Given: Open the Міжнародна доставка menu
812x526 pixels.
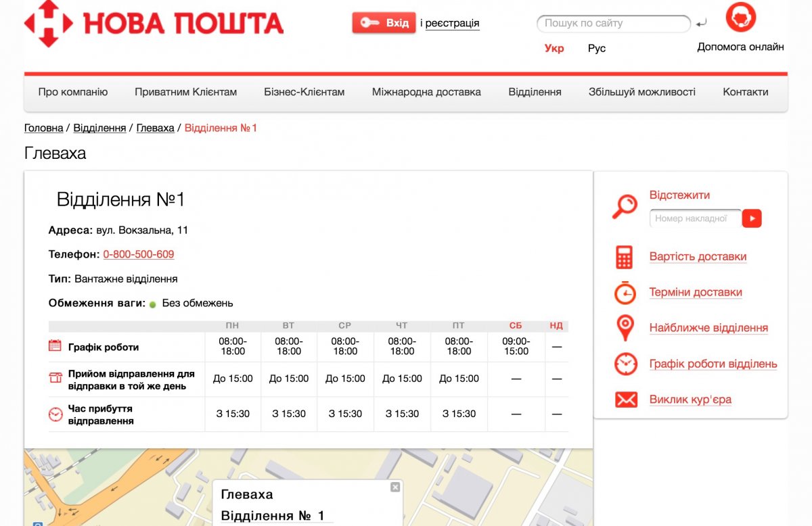Looking at the screenshot, I should (426, 92).
